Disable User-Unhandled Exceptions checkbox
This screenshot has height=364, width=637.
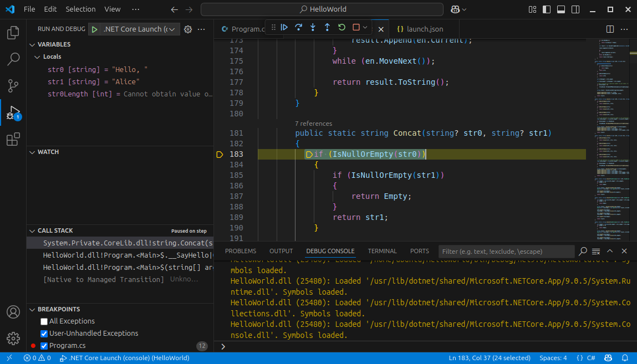click(44, 334)
